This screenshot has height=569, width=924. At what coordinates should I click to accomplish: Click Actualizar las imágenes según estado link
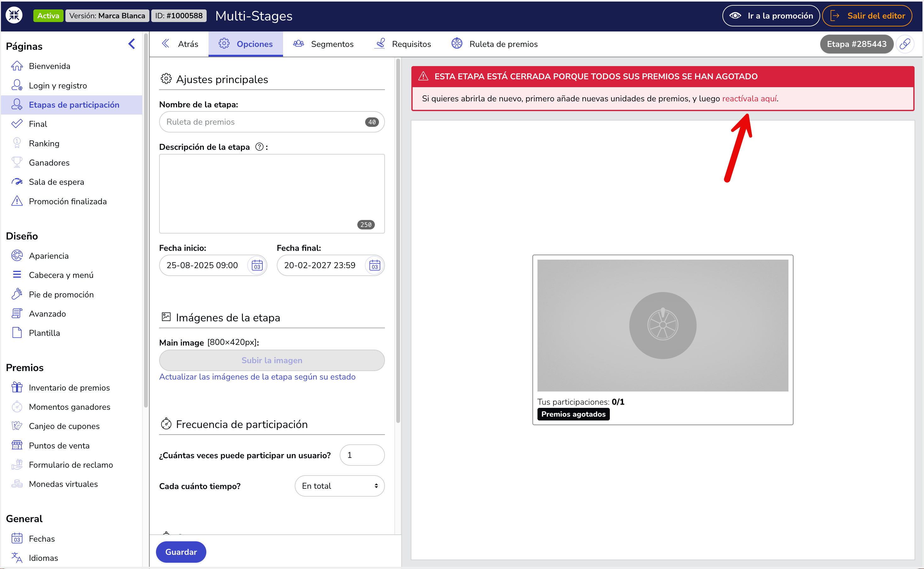(x=257, y=377)
